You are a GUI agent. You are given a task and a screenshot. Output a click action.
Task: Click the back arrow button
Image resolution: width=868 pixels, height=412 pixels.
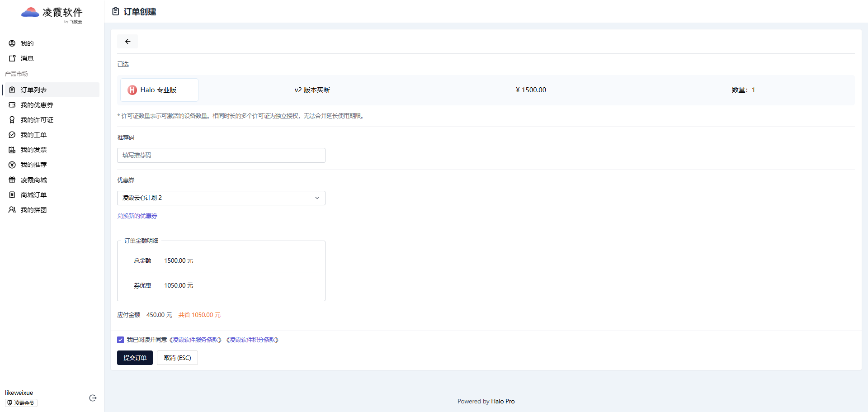(x=127, y=42)
